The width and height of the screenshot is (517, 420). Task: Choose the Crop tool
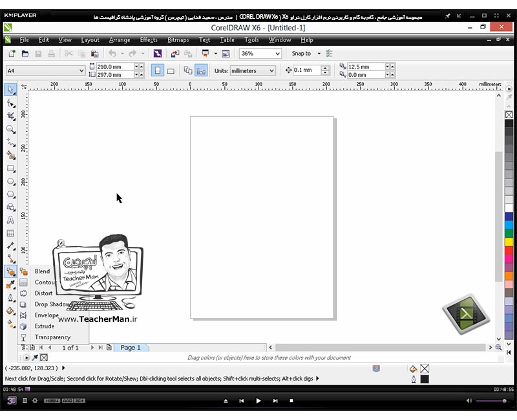point(10,116)
